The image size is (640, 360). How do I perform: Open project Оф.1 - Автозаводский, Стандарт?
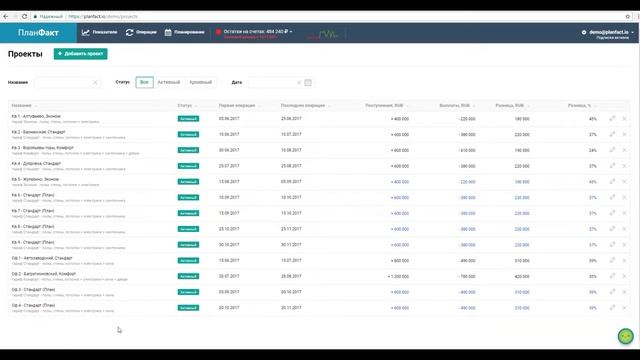42,258
